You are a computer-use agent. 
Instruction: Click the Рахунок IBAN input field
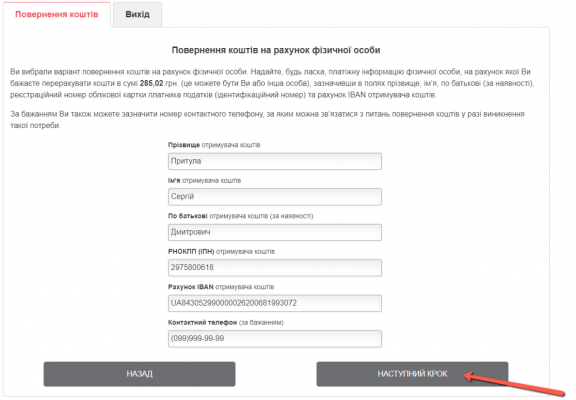coord(275,303)
